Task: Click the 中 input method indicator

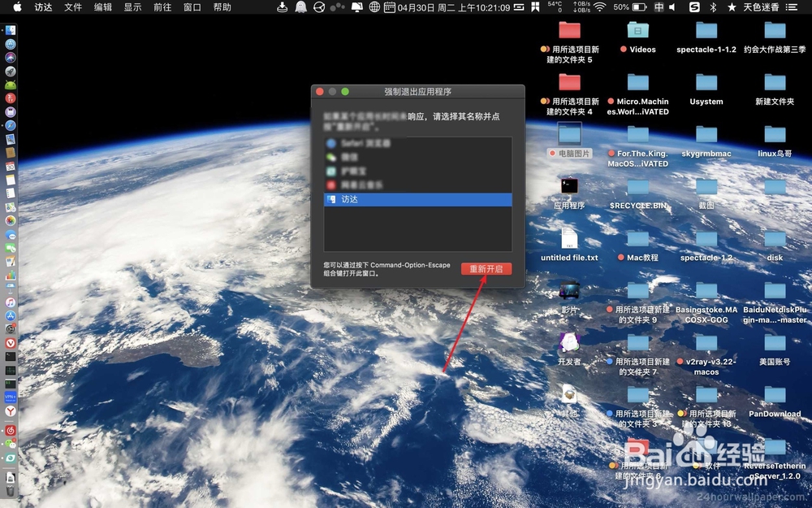Action: (x=659, y=7)
